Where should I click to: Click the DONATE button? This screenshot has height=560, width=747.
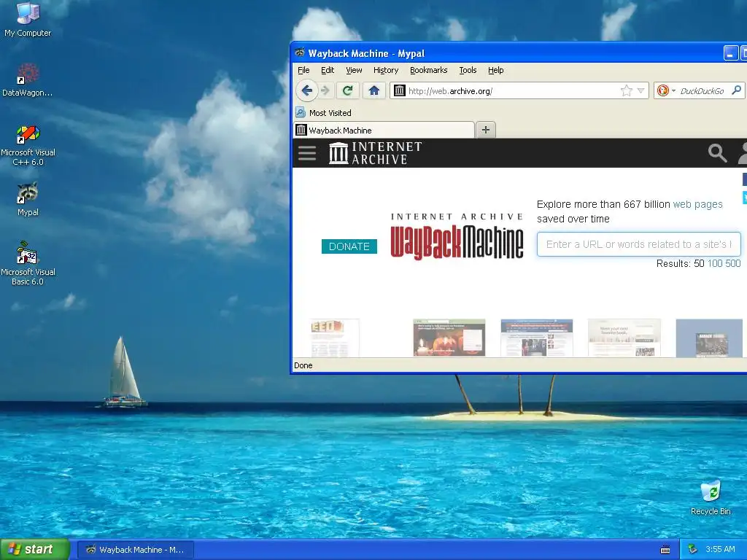coord(349,246)
